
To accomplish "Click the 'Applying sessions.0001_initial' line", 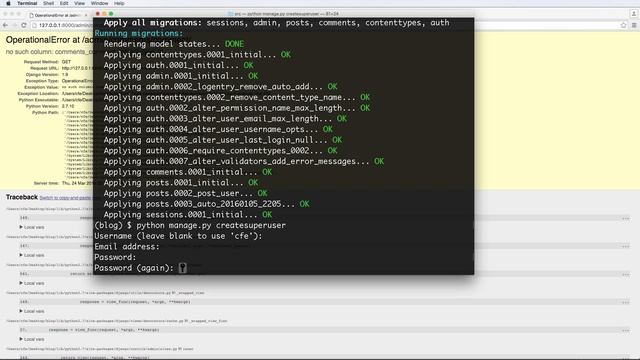I will (x=188, y=215).
